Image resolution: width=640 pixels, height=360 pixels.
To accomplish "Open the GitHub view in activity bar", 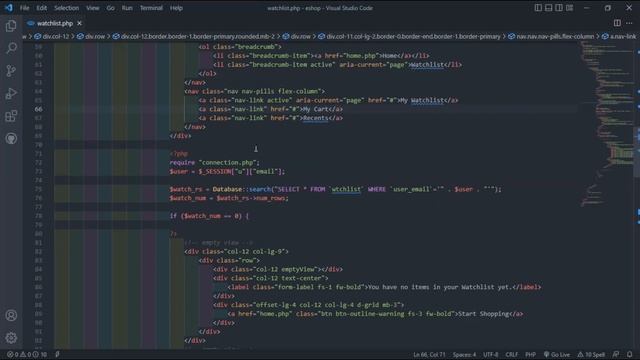I will [x=11, y=139].
